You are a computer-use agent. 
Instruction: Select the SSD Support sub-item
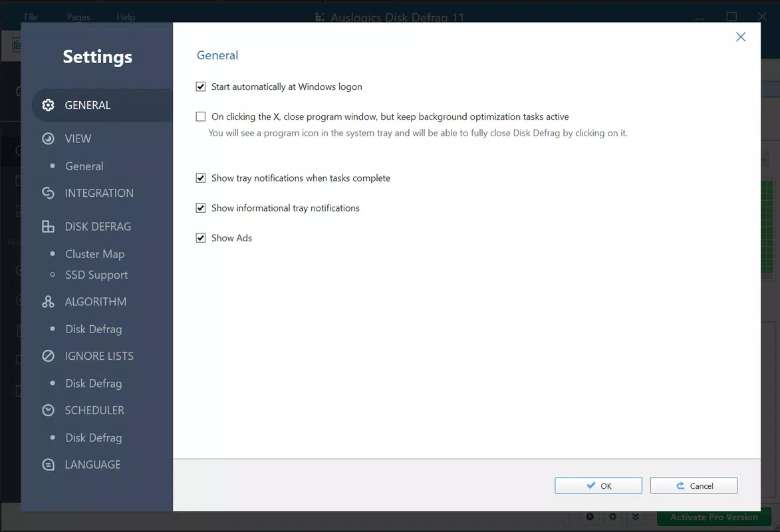tap(96, 275)
